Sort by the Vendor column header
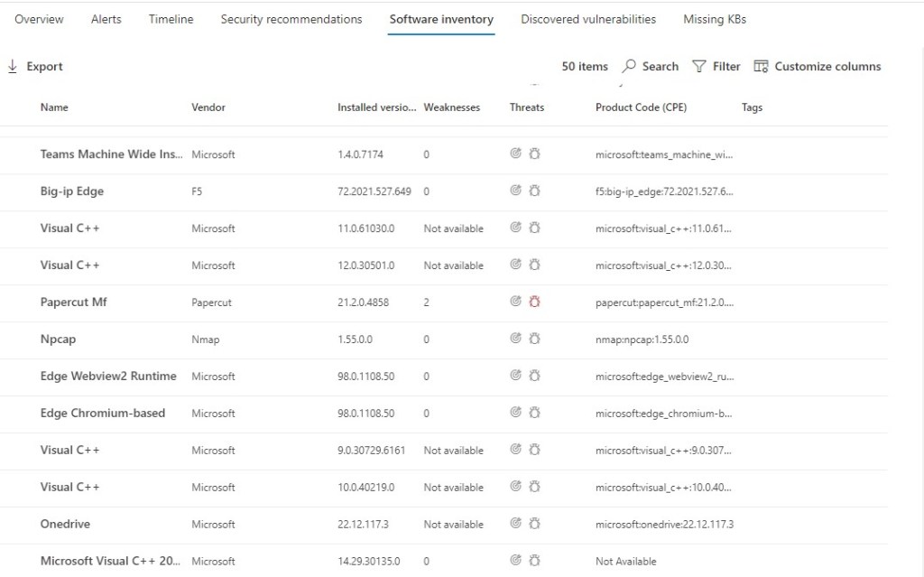This screenshot has width=924, height=577. pyautogui.click(x=208, y=107)
